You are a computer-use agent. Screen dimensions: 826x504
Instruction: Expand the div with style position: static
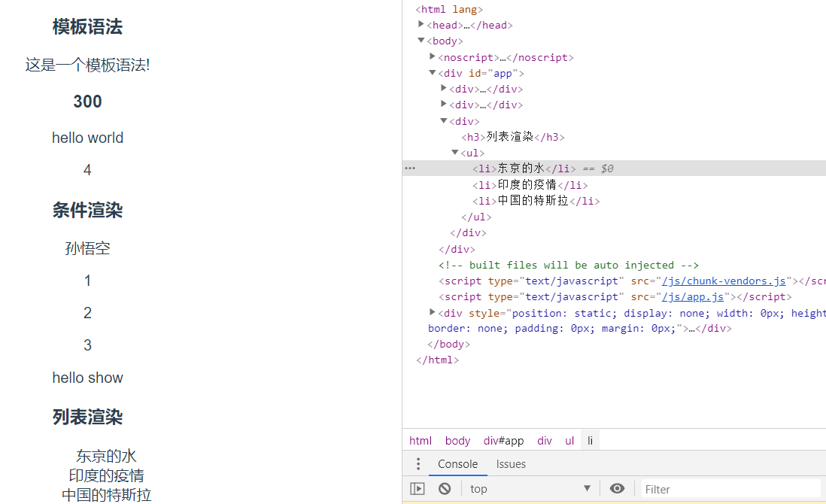(433, 312)
